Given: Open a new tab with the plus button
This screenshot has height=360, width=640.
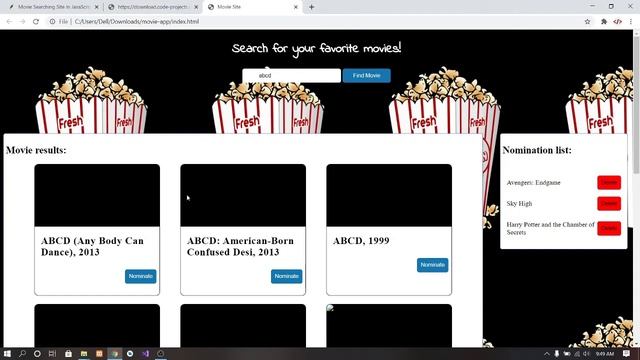Looking at the screenshot, I should (311, 7).
